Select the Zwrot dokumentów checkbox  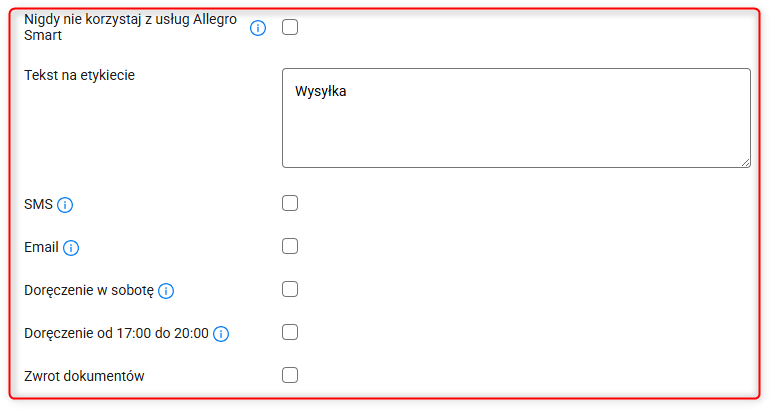pyautogui.click(x=290, y=376)
